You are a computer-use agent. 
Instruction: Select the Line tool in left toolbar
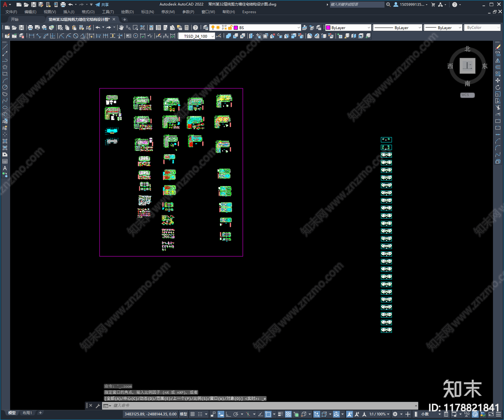pyautogui.click(x=5, y=47)
